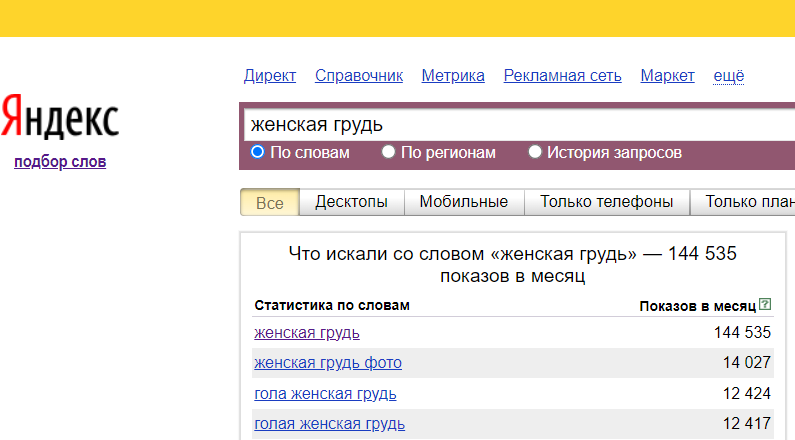Click the Что искали со словом heading

(x=513, y=265)
